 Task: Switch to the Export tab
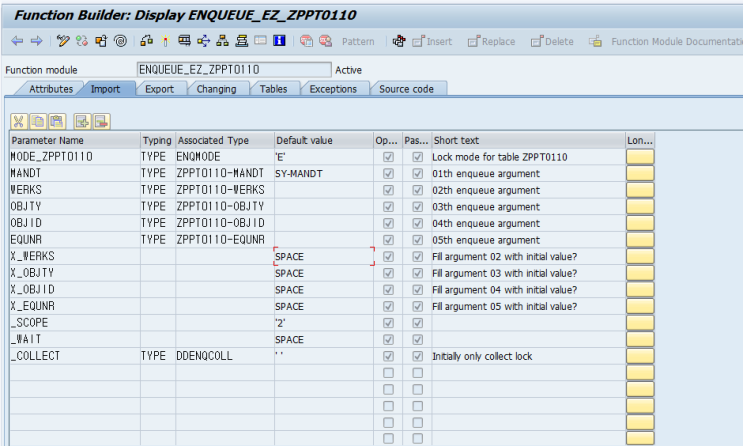click(x=159, y=89)
